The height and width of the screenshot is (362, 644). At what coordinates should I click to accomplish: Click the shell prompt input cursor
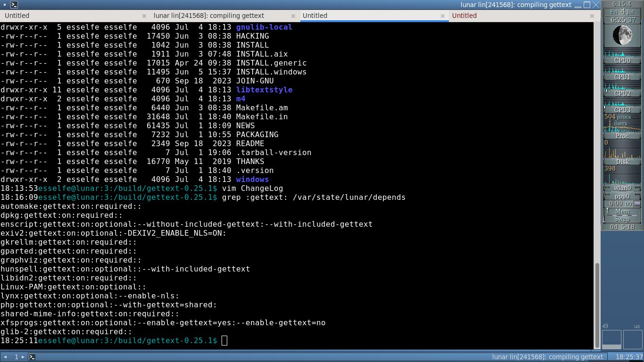point(224,341)
